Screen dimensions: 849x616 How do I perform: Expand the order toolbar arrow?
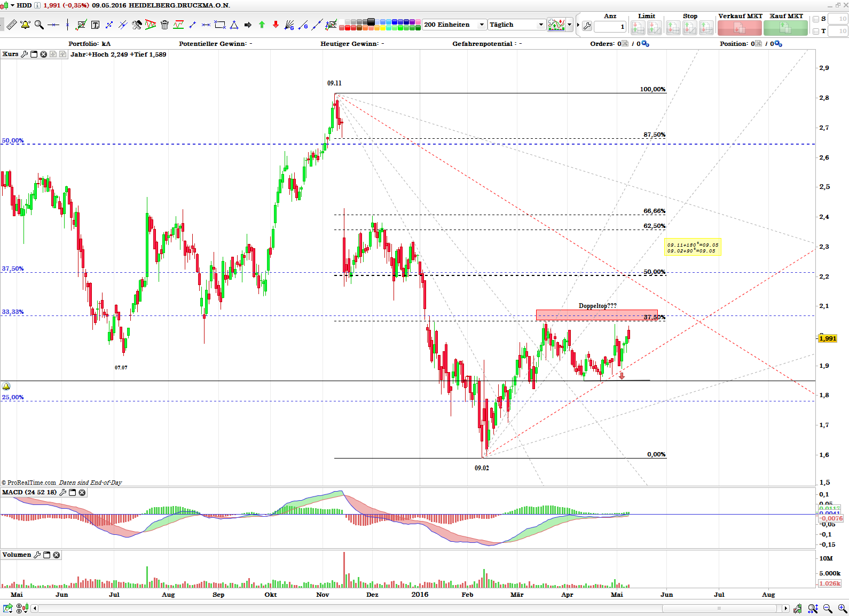578,25
